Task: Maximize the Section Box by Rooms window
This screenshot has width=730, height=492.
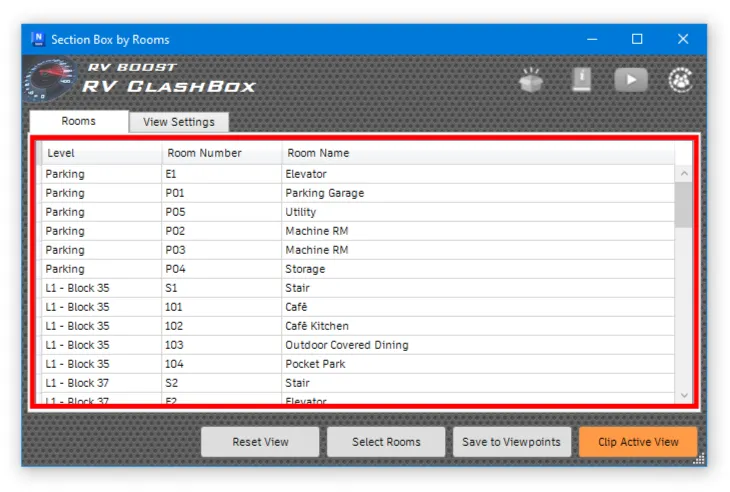Action: coord(637,40)
